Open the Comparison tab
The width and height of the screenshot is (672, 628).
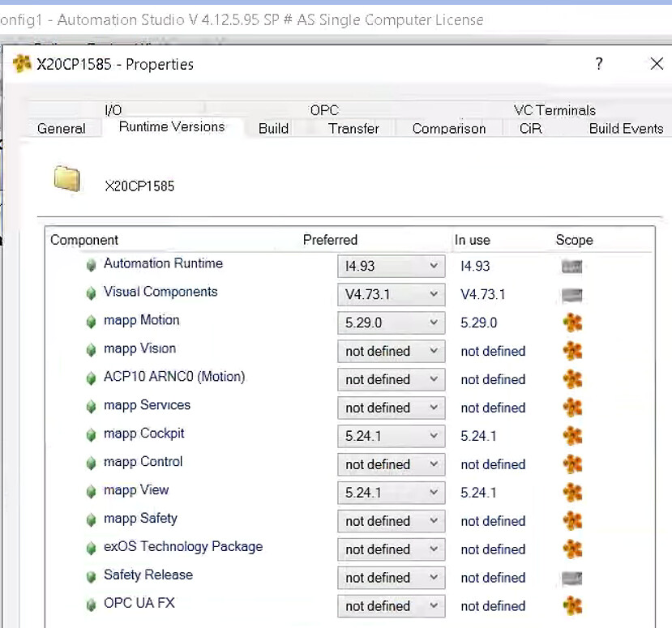point(449,129)
